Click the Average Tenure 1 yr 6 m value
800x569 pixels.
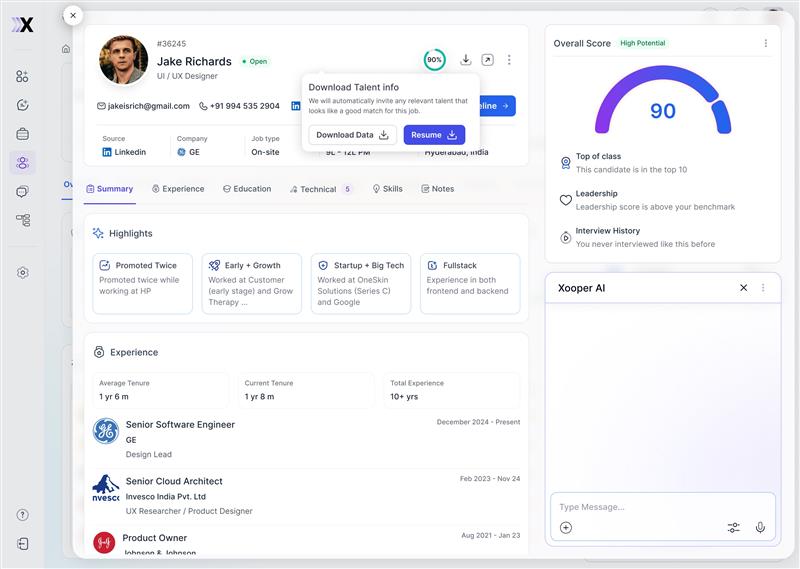(114, 397)
